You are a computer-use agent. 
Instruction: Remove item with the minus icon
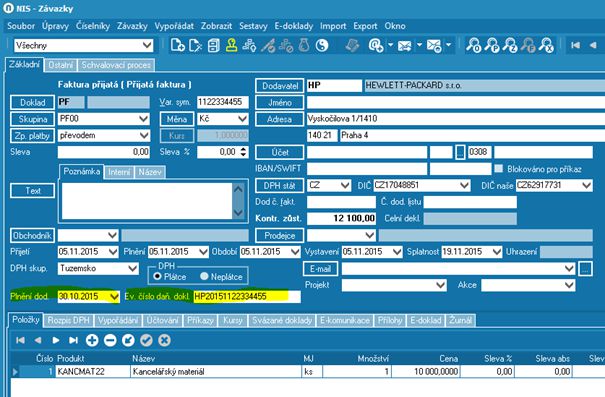(x=110, y=340)
